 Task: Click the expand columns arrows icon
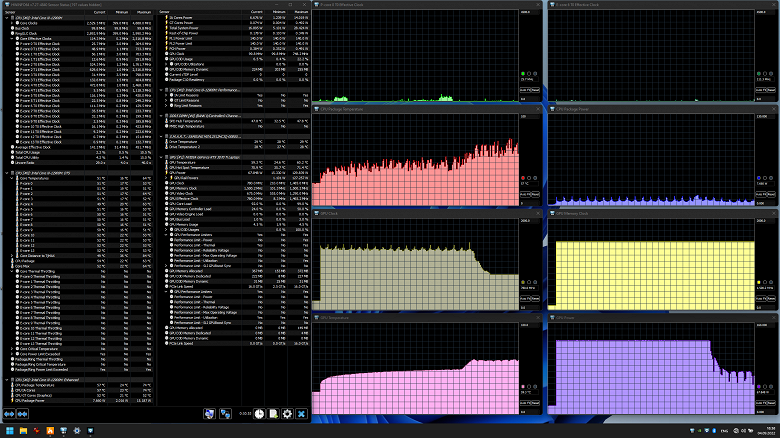(x=9, y=414)
